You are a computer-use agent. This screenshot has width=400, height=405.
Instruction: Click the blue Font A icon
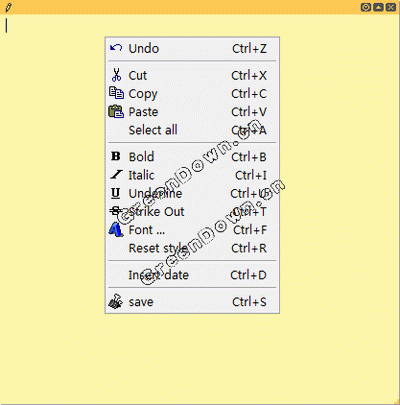[116, 230]
